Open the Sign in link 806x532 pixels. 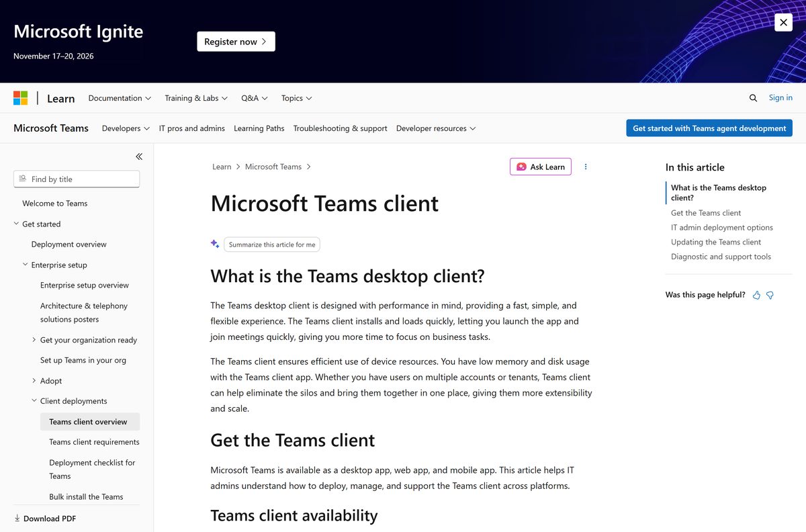[x=780, y=98]
